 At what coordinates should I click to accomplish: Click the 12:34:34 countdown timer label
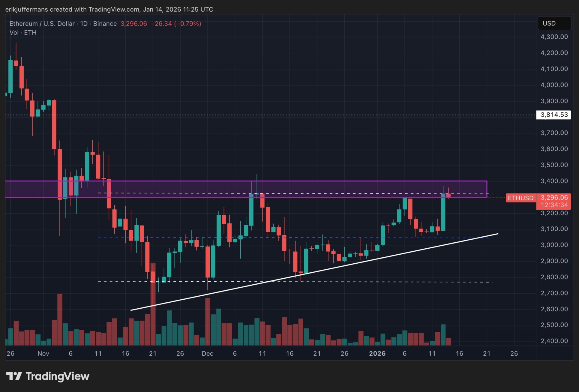click(554, 205)
